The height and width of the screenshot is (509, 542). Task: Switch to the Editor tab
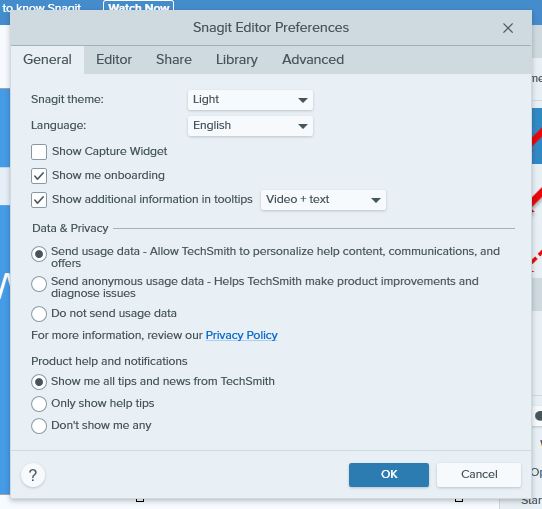click(114, 59)
